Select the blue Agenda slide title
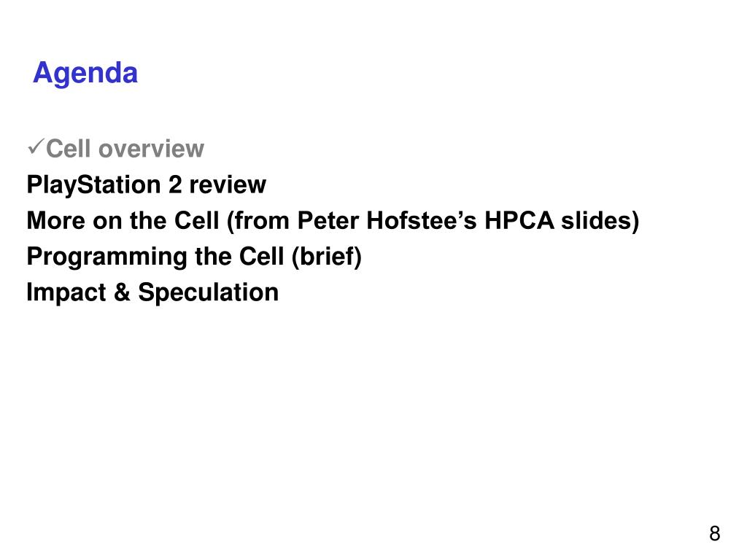Screen dimensions: 747x560 [85, 74]
